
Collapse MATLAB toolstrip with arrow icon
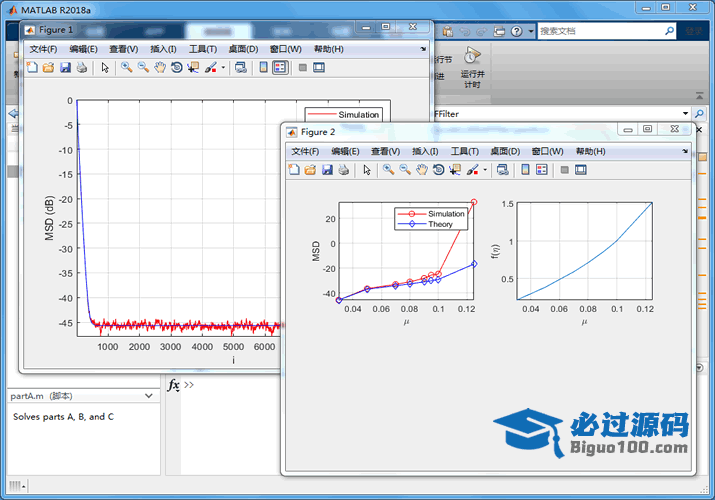click(x=699, y=96)
